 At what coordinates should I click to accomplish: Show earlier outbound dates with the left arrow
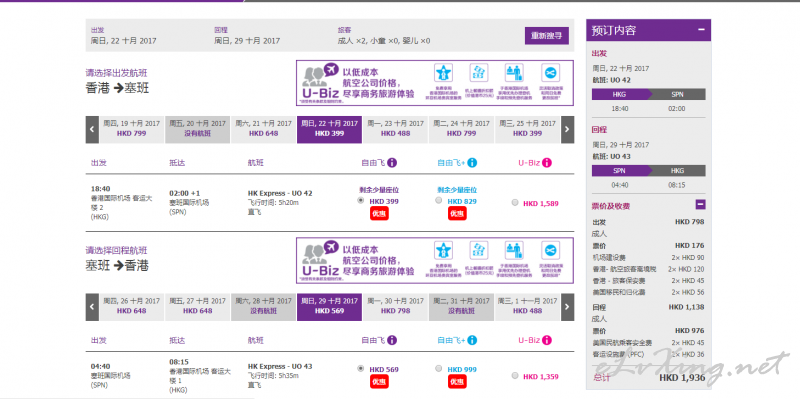pyautogui.click(x=92, y=130)
